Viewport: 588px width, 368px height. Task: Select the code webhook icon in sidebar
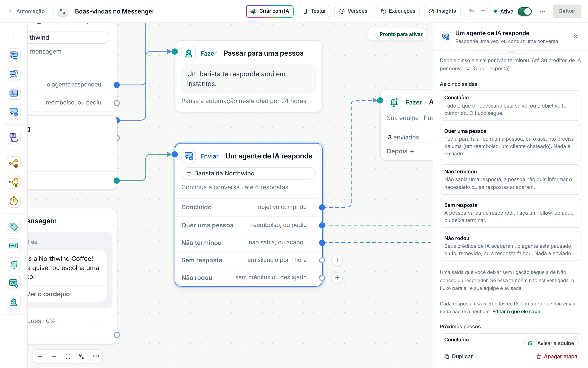click(14, 283)
